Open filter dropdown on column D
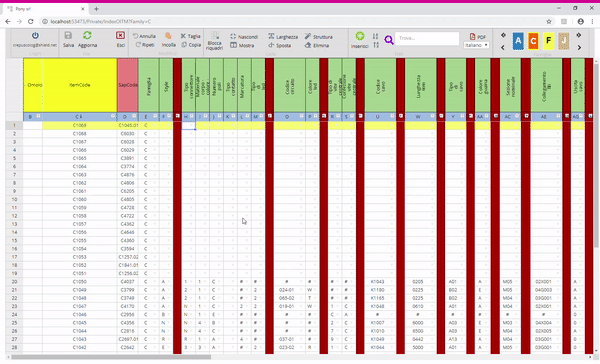The image size is (600, 364). 134,116
